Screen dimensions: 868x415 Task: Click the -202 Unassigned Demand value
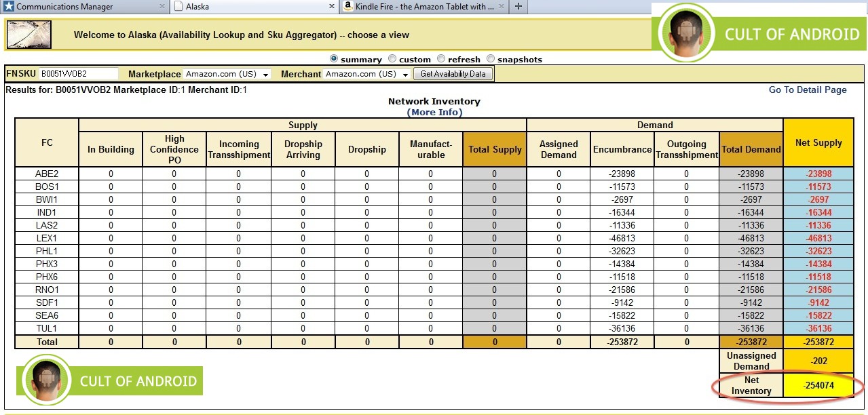click(x=818, y=361)
